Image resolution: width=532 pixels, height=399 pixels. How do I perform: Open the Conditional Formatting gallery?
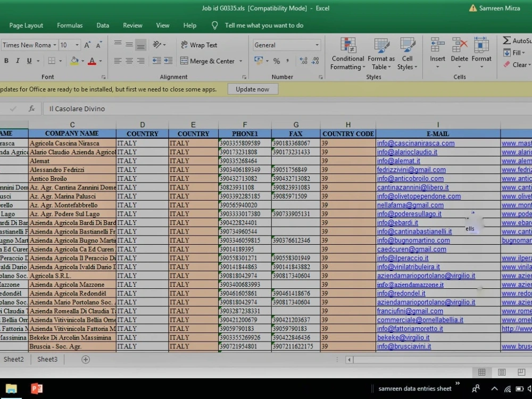(347, 53)
